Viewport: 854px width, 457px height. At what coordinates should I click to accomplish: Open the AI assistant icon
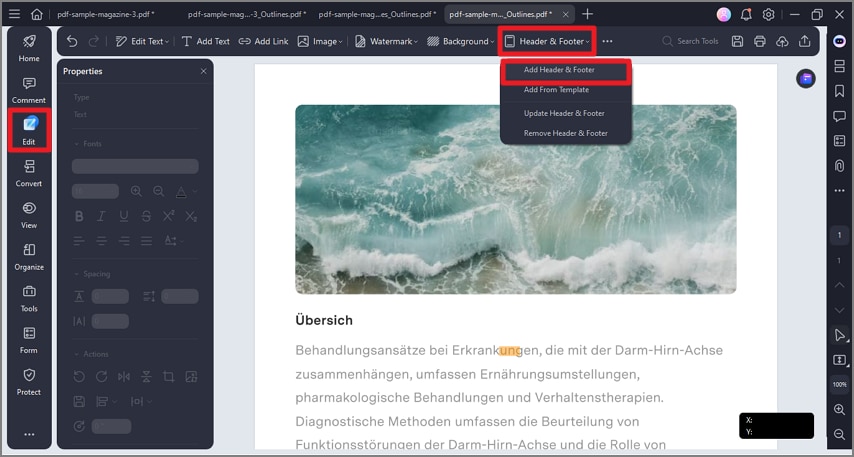(840, 41)
